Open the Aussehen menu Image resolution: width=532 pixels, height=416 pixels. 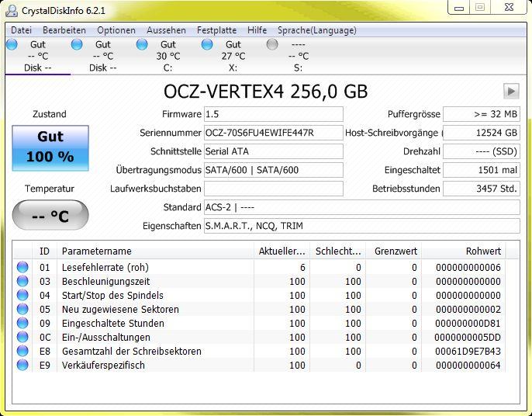tap(166, 30)
